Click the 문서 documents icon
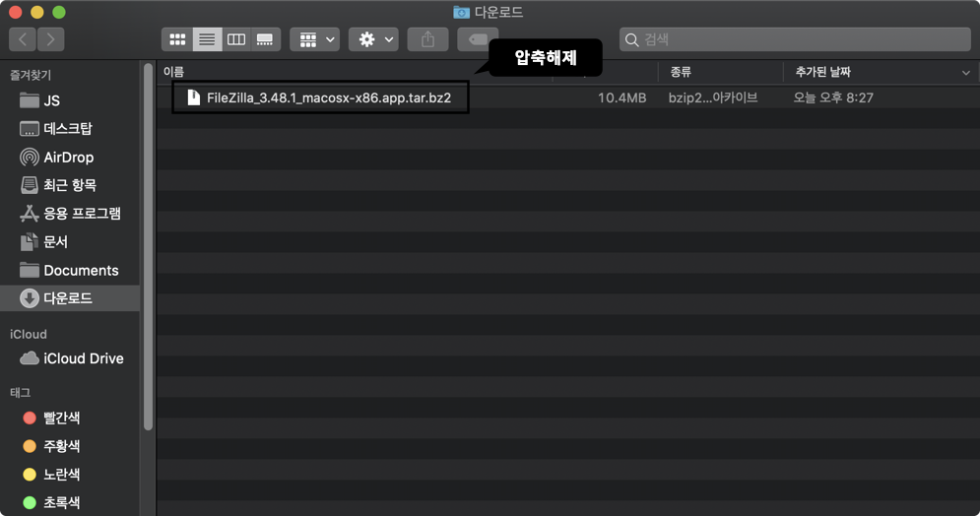 pyautogui.click(x=30, y=242)
